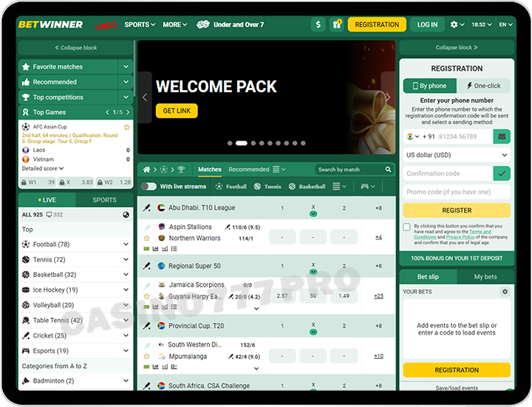Select the Basketball filter icon
Viewport: 532px width, 407px height.
[292, 186]
